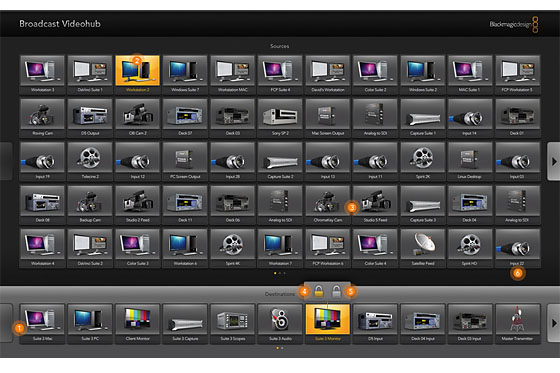
Task: Pick the FCP Workstation 5 source
Action: point(517,74)
